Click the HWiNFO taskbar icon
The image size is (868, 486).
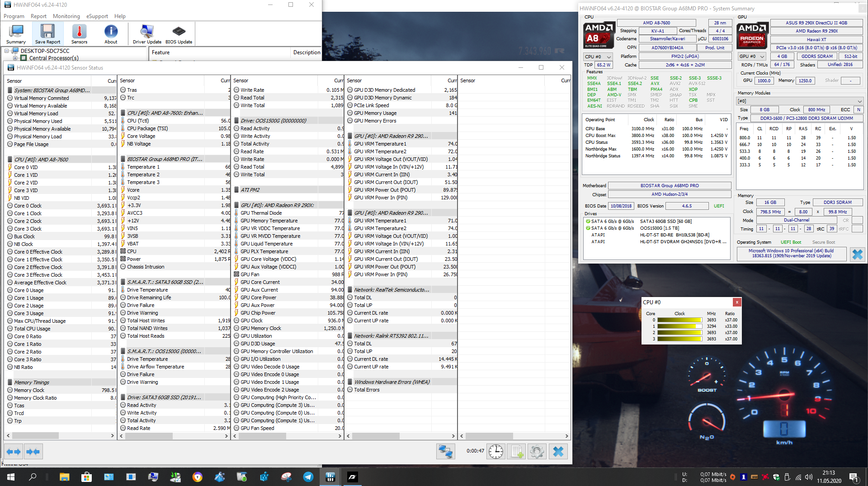(x=330, y=477)
